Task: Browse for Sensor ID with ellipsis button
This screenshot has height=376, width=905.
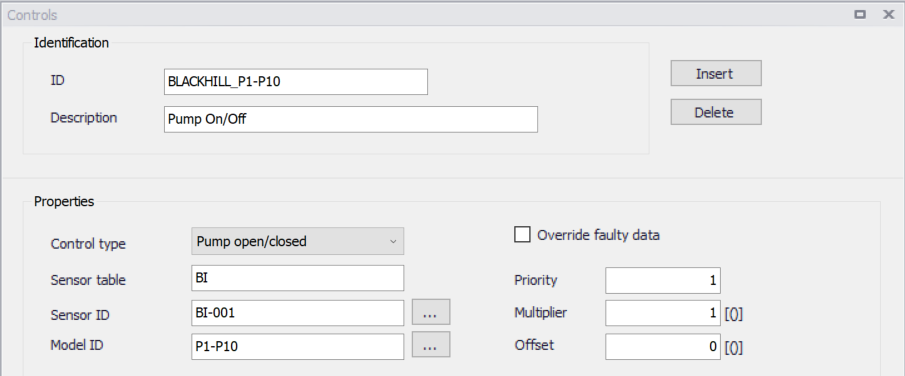Action: click(431, 312)
